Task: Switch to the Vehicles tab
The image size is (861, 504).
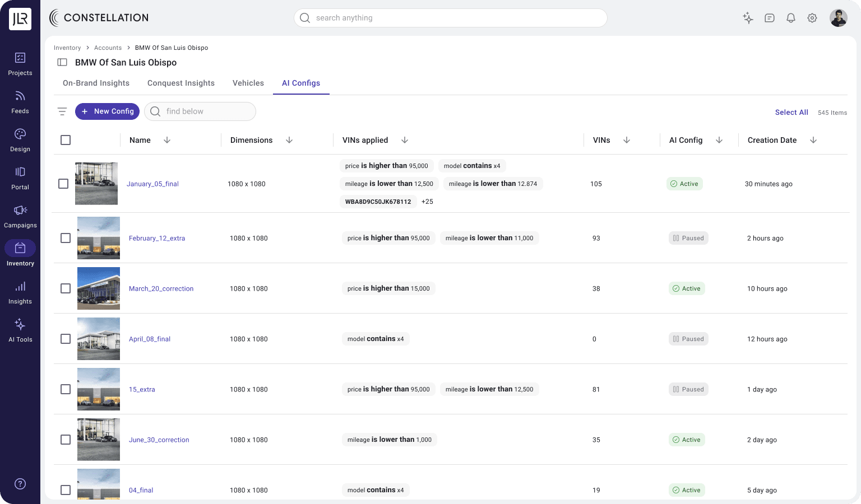Action: point(248,83)
